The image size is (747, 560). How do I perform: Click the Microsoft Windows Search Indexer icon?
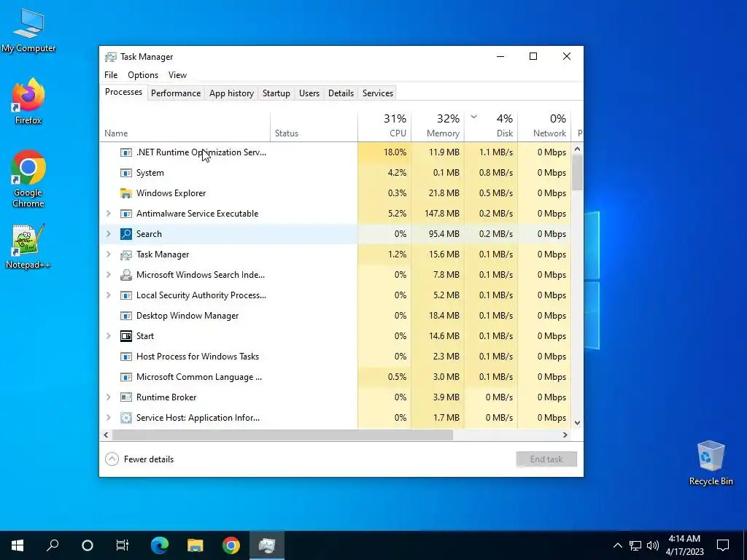click(x=125, y=275)
